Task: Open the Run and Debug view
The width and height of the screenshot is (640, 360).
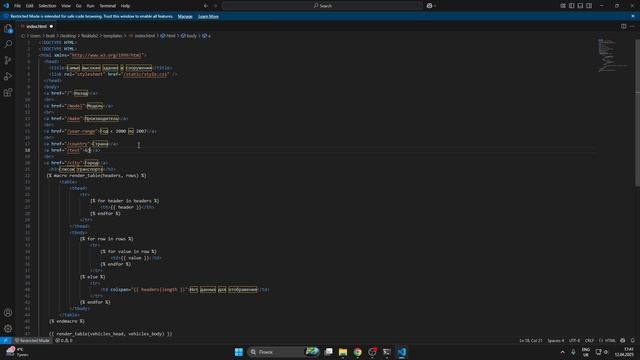Action: 8,76
